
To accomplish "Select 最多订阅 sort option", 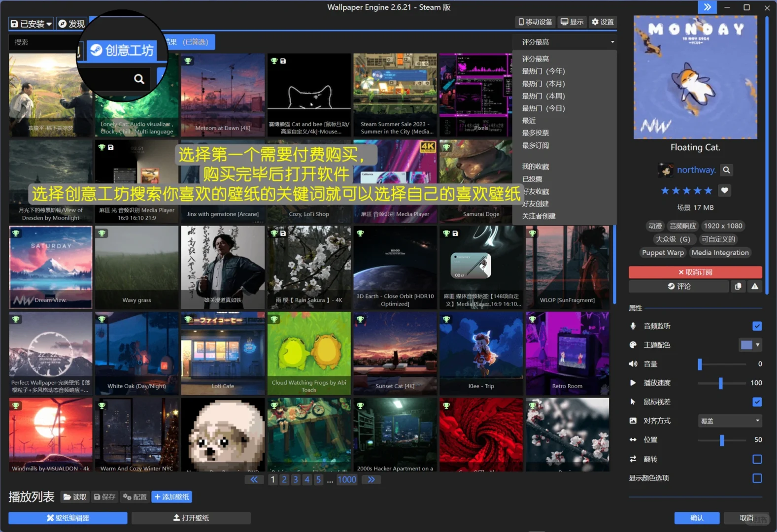I will tap(536, 145).
